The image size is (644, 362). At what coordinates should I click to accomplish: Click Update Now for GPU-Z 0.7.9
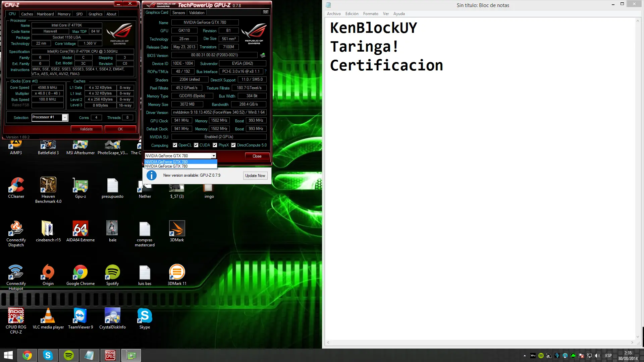click(x=255, y=176)
